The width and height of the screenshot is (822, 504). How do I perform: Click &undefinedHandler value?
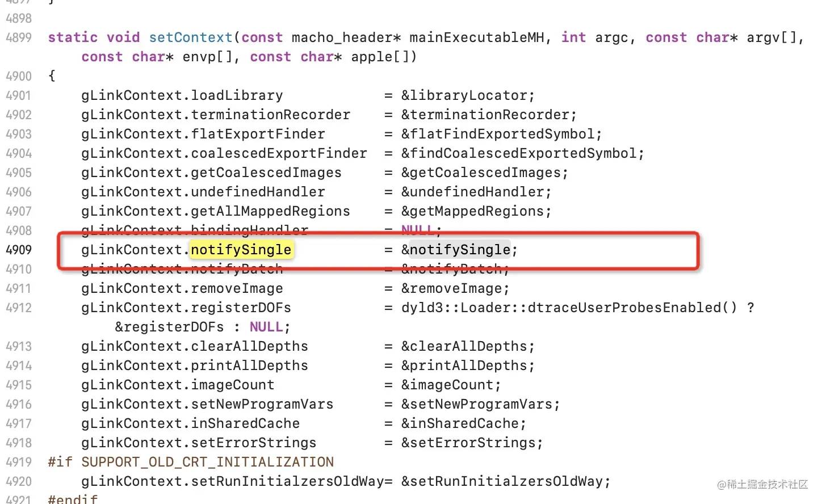click(473, 192)
